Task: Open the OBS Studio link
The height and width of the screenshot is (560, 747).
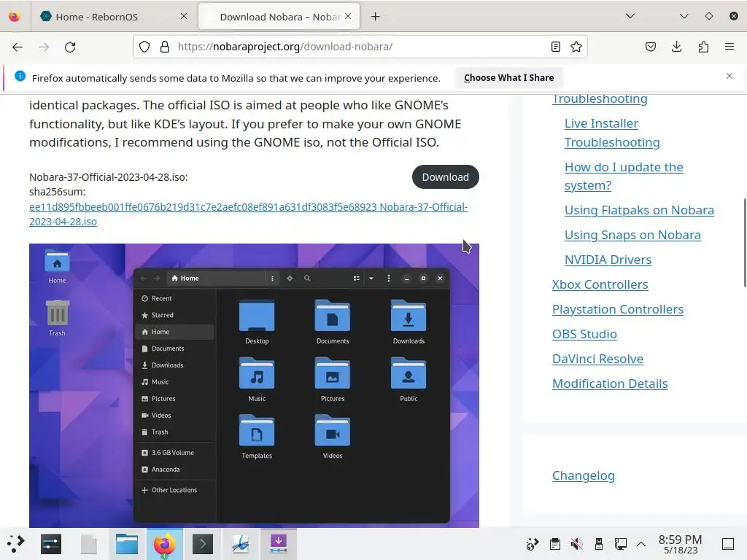Action: tap(584, 334)
